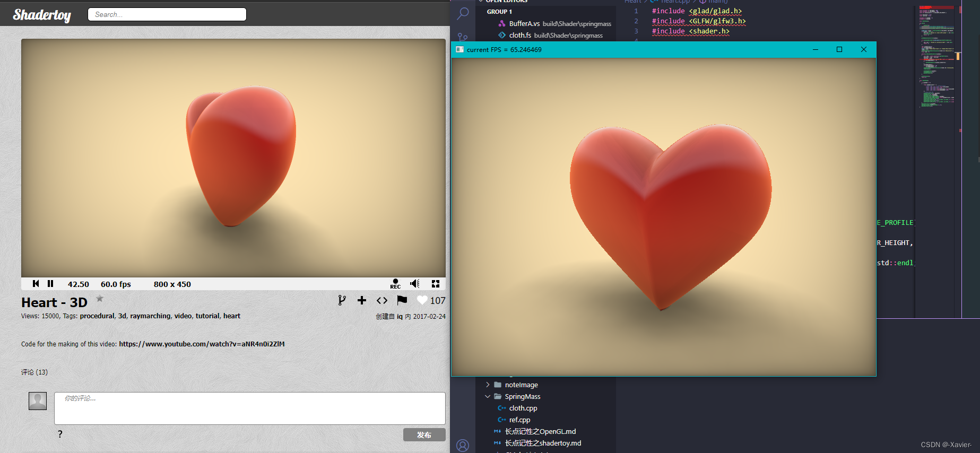This screenshot has width=980, height=453.
Task: Start recording with the REC button
Action: tap(395, 284)
